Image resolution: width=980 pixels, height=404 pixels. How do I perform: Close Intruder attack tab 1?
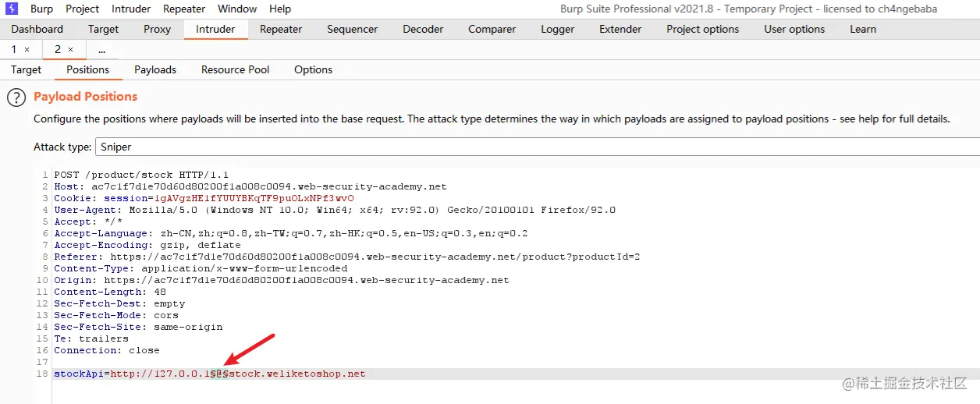click(27, 49)
